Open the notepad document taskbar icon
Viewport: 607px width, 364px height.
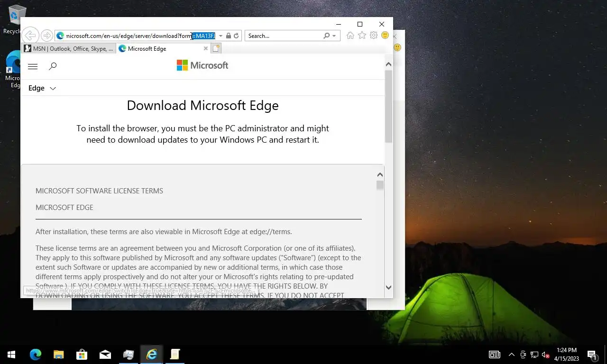pos(175,355)
